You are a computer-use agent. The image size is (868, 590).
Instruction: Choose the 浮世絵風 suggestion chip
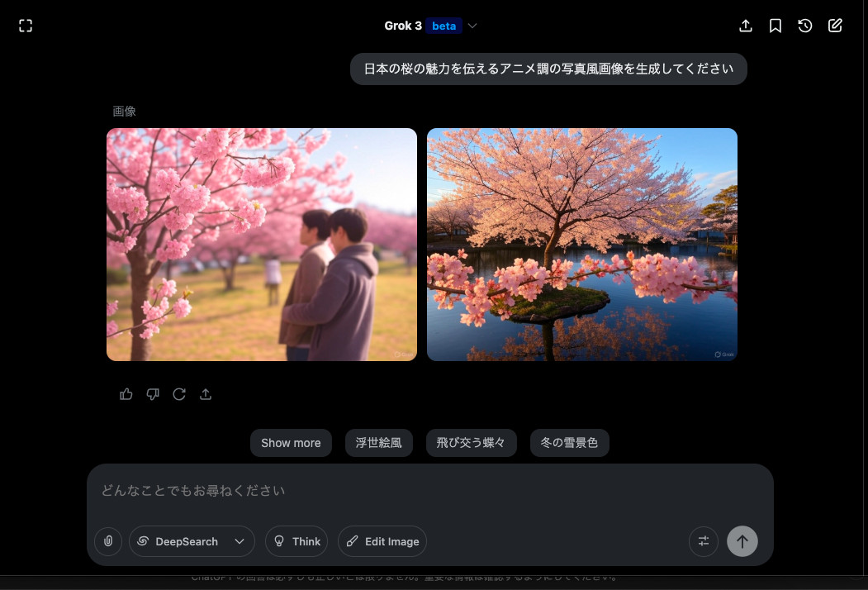coord(378,443)
